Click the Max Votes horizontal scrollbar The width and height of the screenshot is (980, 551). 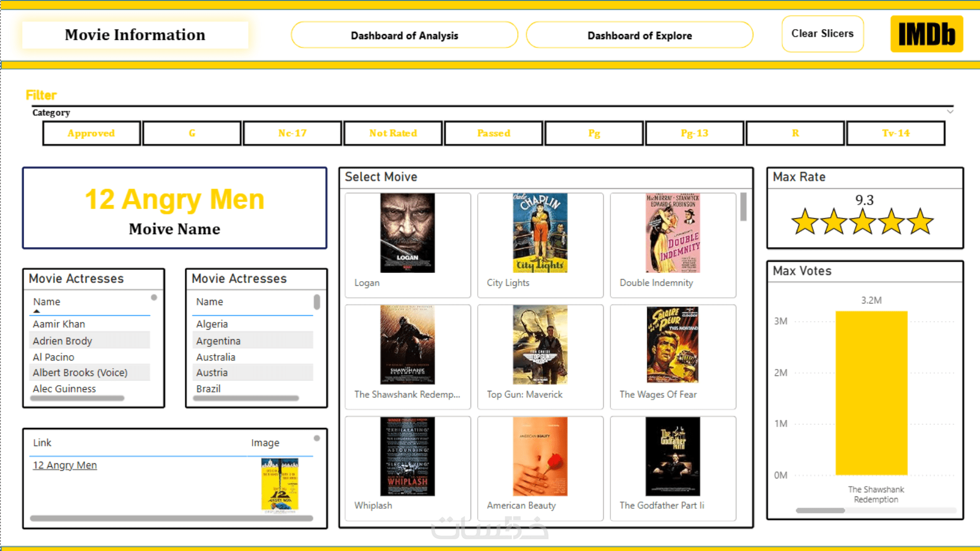[820, 510]
